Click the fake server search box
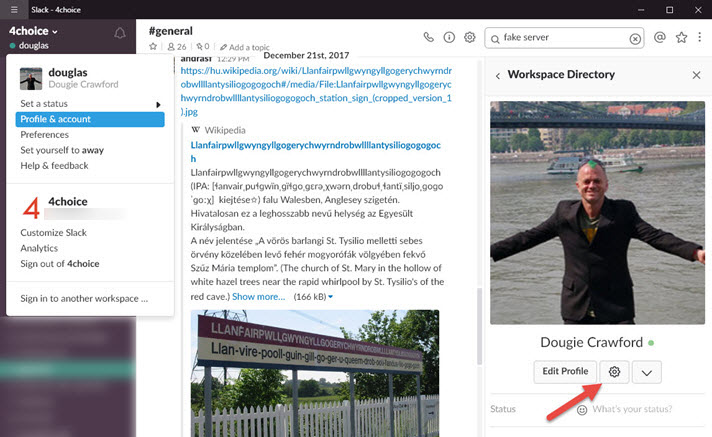This screenshot has height=437, width=712. coord(564,38)
